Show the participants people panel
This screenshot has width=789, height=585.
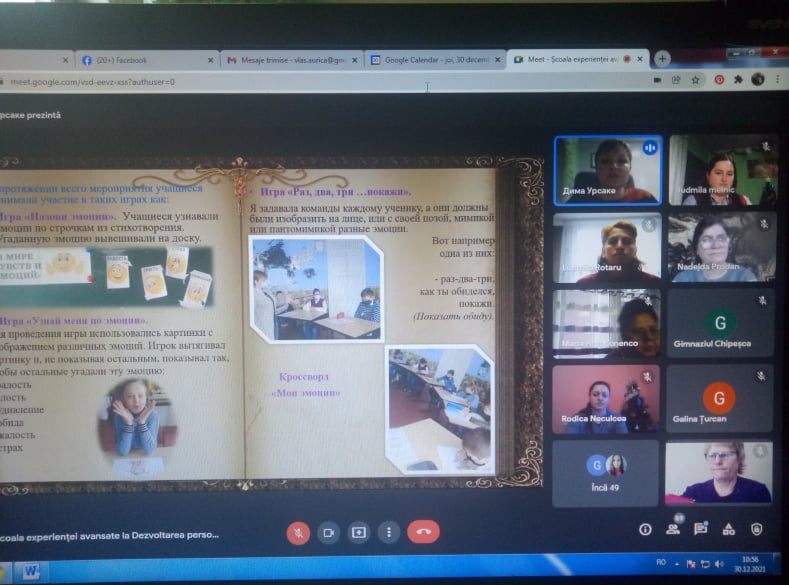pos(675,529)
